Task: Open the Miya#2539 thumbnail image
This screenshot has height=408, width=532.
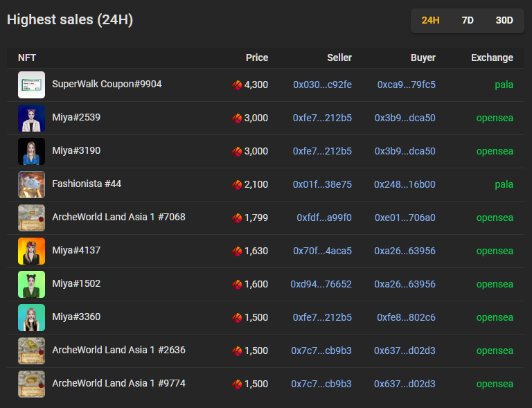Action: tap(32, 118)
